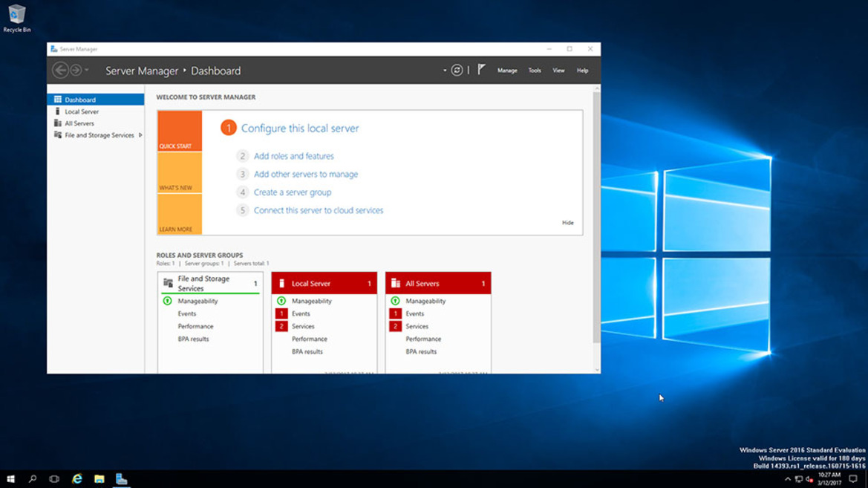Click Server Manager taskbar icon
868x488 pixels.
click(121, 479)
